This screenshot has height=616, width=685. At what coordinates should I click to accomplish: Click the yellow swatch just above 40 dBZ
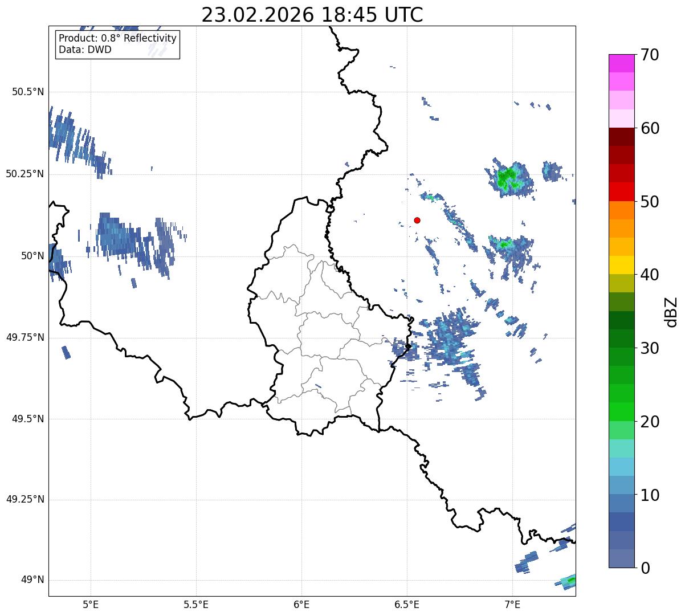(622, 266)
